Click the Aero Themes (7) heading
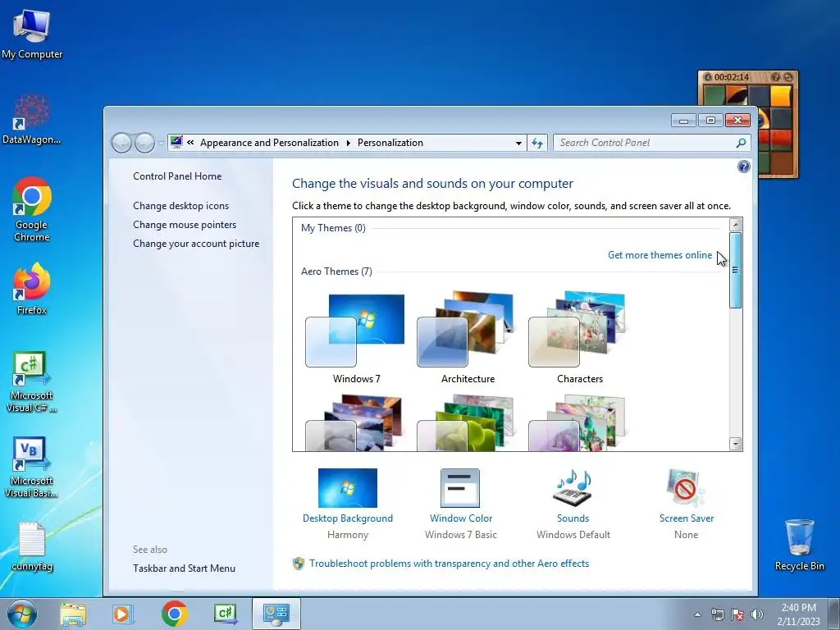The width and height of the screenshot is (840, 630). [x=336, y=271]
